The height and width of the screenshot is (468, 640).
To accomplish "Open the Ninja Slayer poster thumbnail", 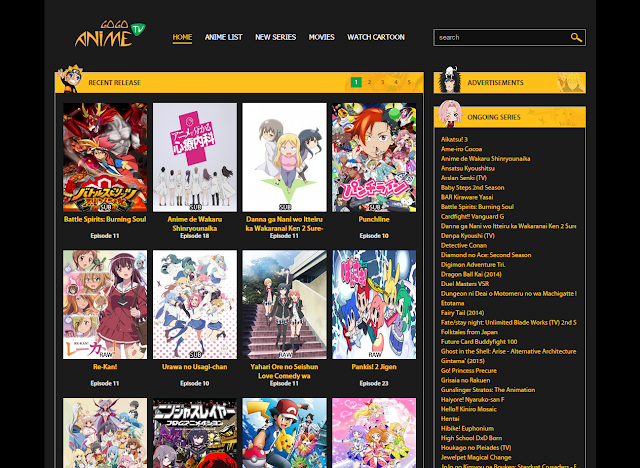I will 195,433.
